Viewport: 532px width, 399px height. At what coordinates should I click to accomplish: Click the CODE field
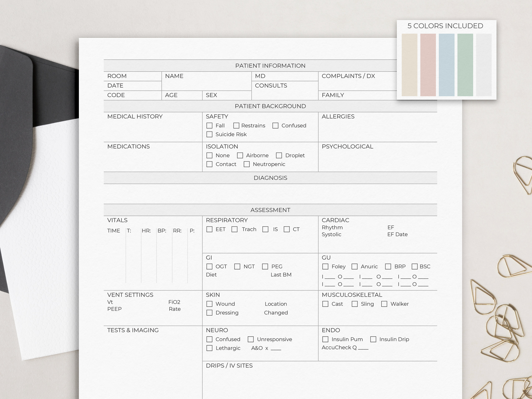point(133,96)
